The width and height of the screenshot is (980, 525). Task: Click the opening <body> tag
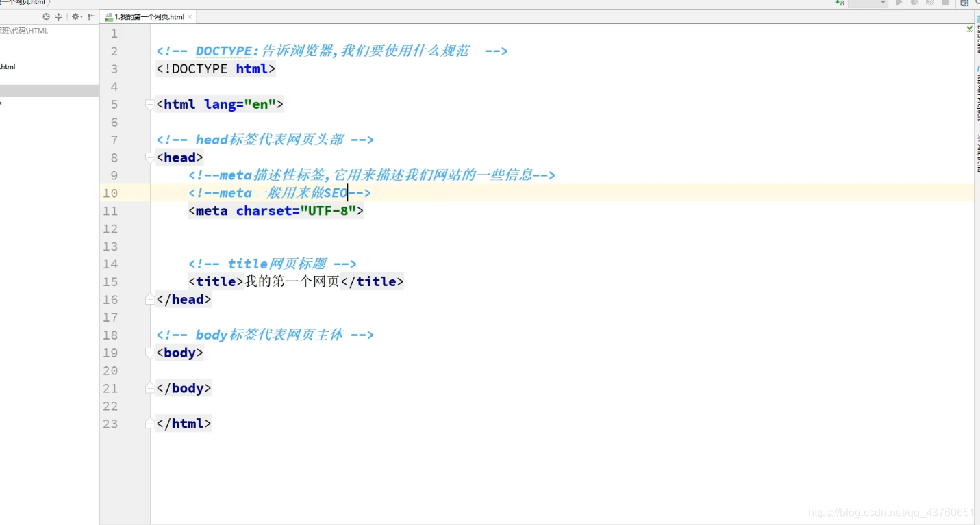point(180,353)
